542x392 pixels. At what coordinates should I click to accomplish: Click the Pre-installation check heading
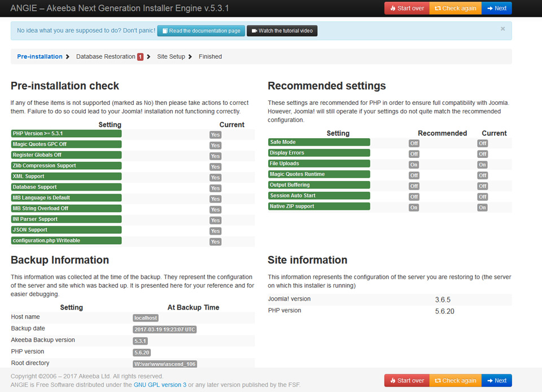click(x=64, y=86)
